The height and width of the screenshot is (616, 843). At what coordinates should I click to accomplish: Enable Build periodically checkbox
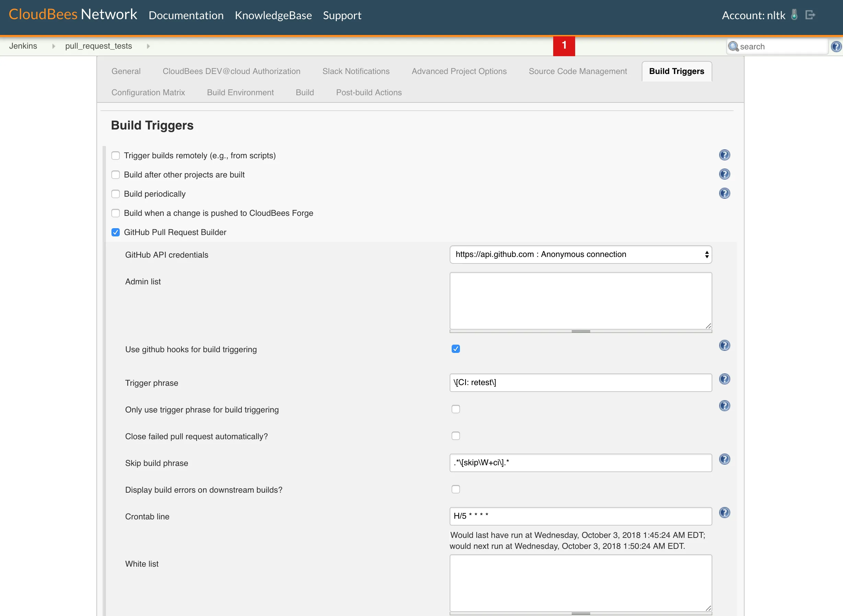point(116,194)
